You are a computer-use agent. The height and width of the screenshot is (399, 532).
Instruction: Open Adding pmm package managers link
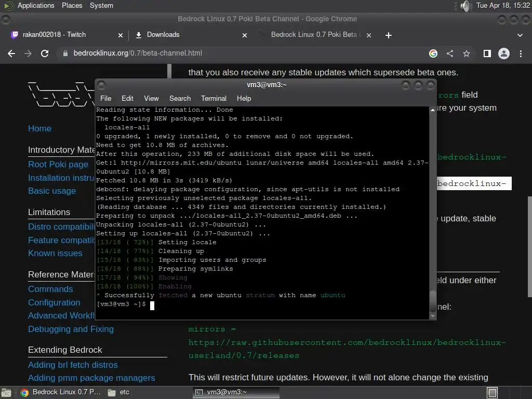[x=91, y=378]
